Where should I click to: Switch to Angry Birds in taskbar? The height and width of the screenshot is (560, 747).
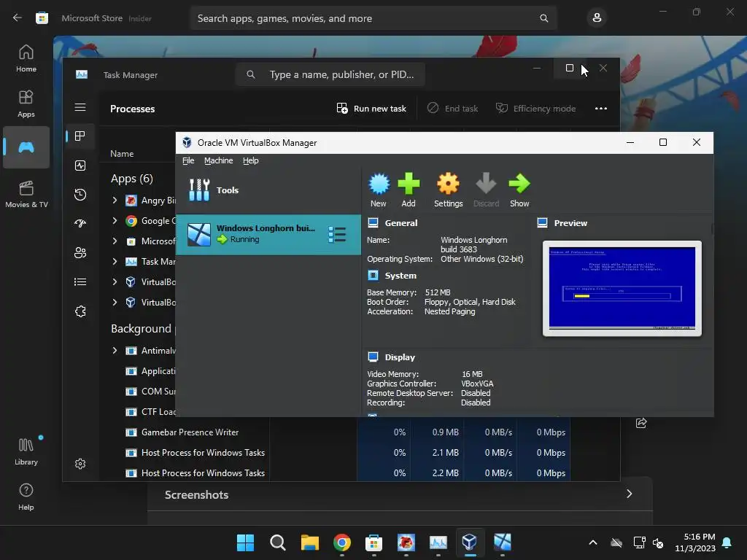tap(406, 542)
